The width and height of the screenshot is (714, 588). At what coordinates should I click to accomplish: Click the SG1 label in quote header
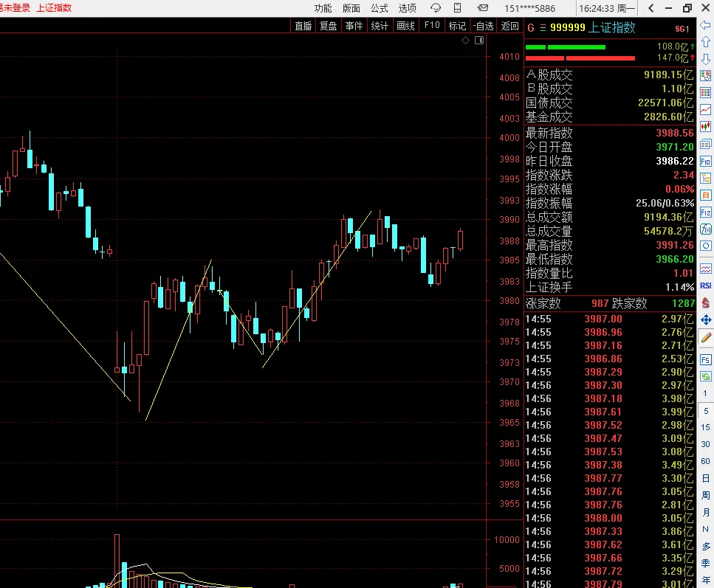tap(682, 29)
